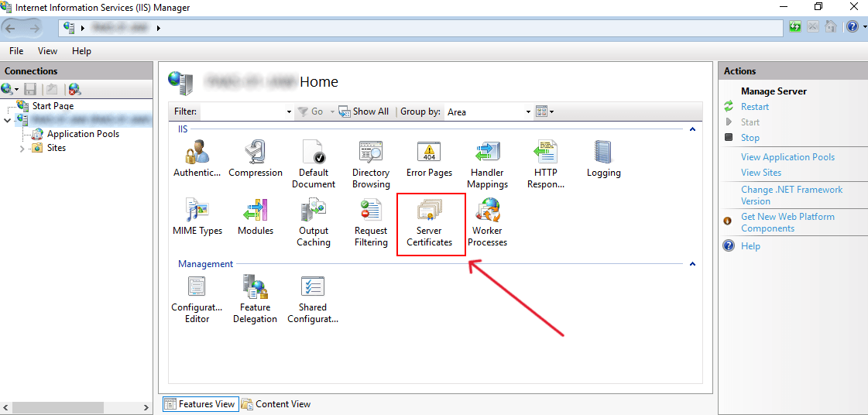Open the Group by Area dropdown
This screenshot has width=868, height=415.
[x=527, y=111]
